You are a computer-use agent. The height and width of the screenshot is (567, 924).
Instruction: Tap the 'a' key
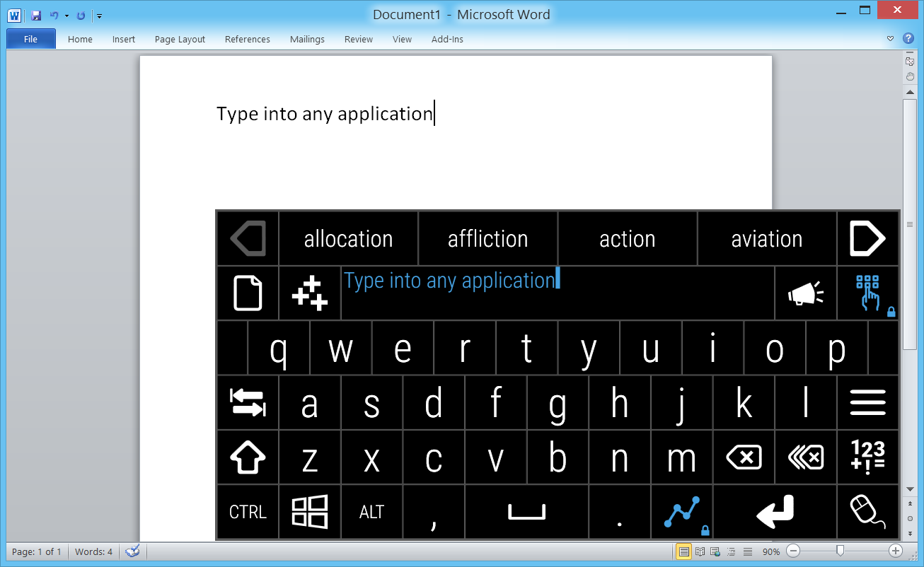(x=310, y=402)
